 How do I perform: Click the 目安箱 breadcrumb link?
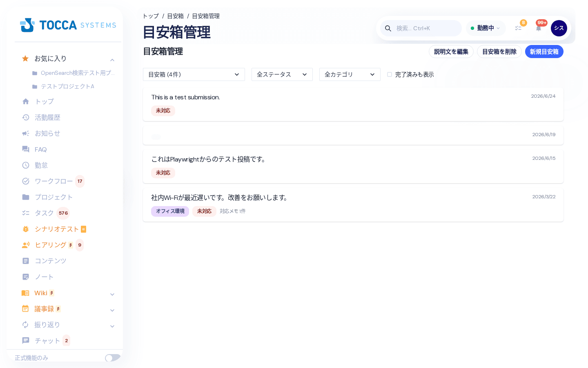pos(175,16)
